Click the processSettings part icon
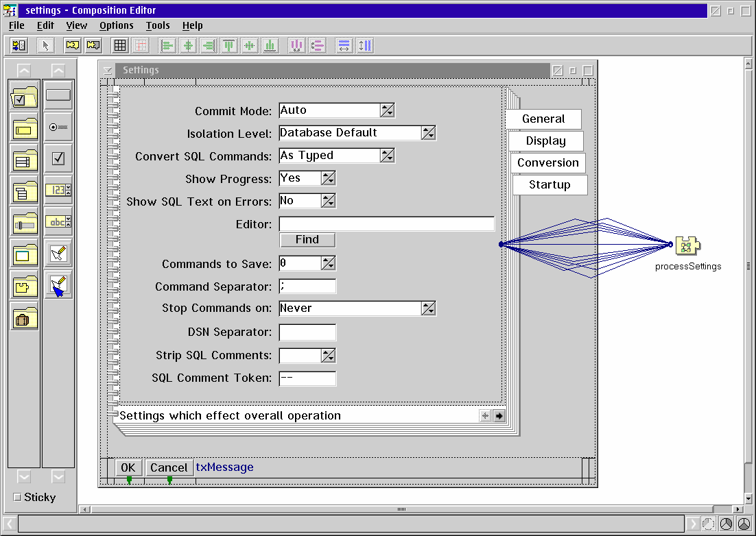 687,245
